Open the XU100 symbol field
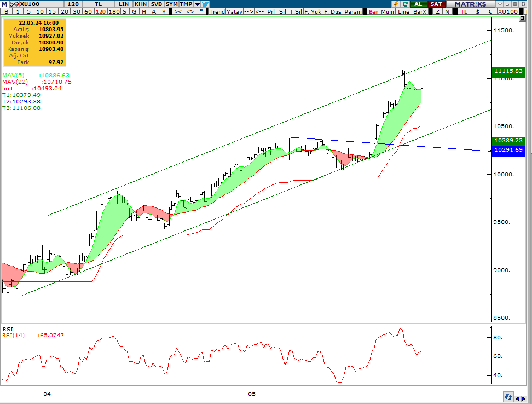Screen dimensions: 532x404 coord(42,4)
